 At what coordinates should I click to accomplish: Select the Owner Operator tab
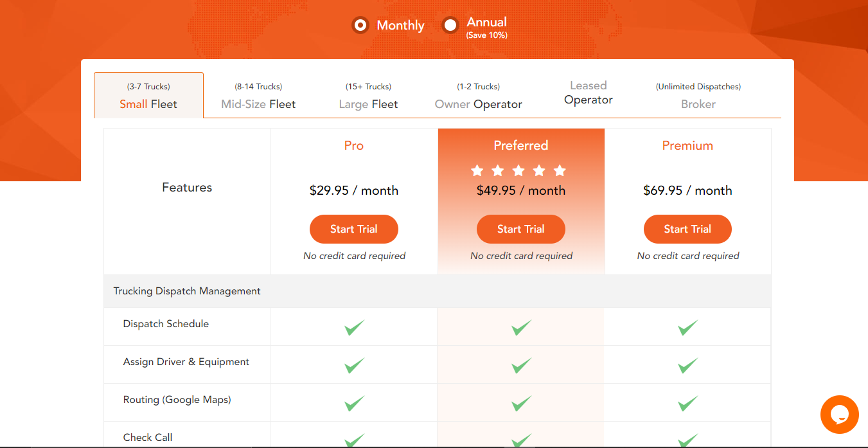click(478, 96)
